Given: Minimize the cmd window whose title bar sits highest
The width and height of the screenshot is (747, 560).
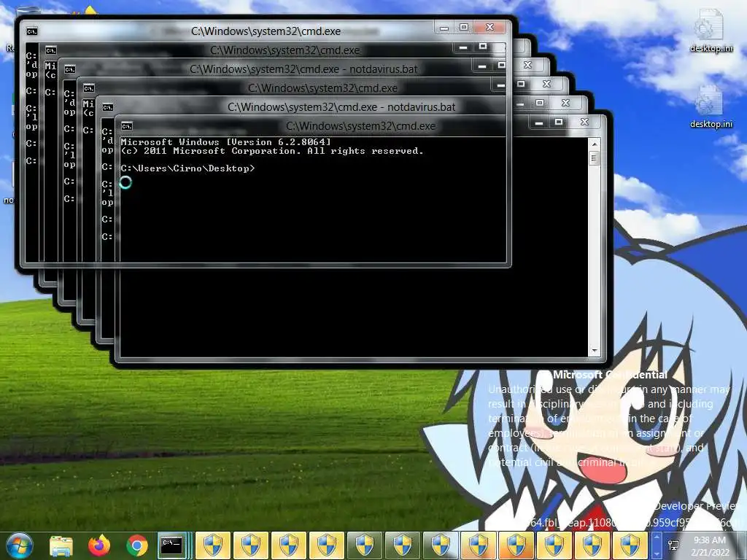Looking at the screenshot, I should (444, 28).
